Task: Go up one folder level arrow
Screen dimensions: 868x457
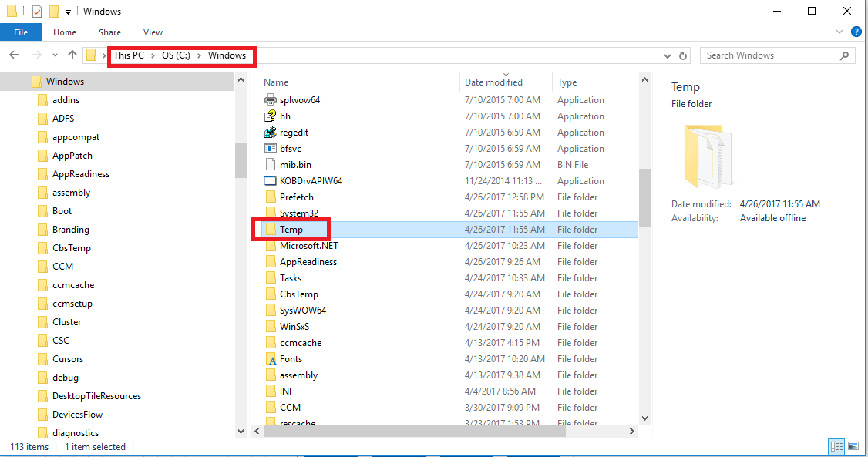Action: pos(72,55)
